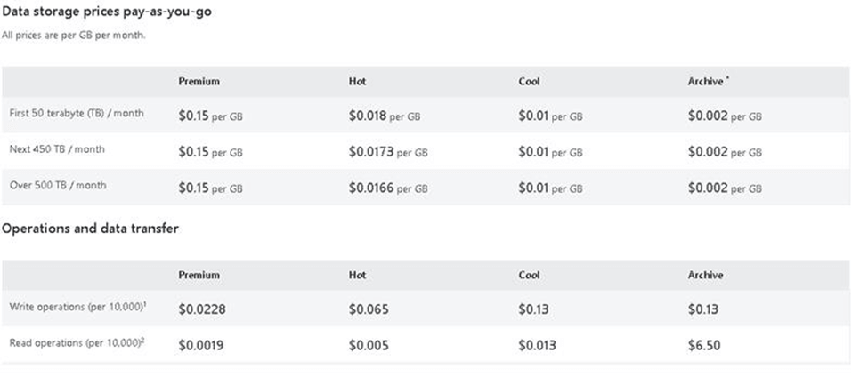Select the $0.0019 Premium read operations price
This screenshot has width=868, height=377.
[x=203, y=345]
